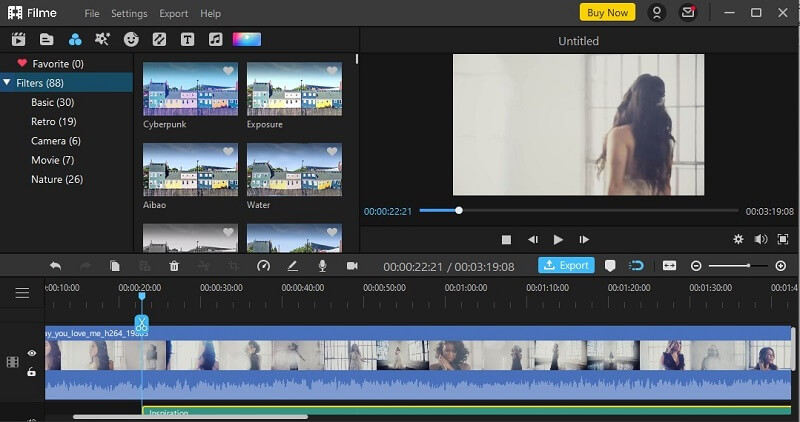Step to previous frame
The height and width of the screenshot is (422, 800).
(x=533, y=239)
